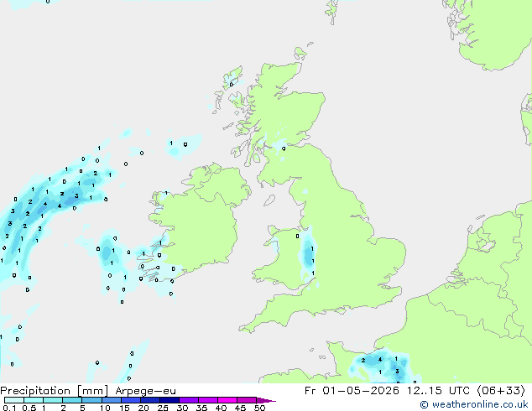The width and height of the screenshot is (532, 411).
Task: Click the legend scale label '35'
Action: pyautogui.click(x=201, y=408)
